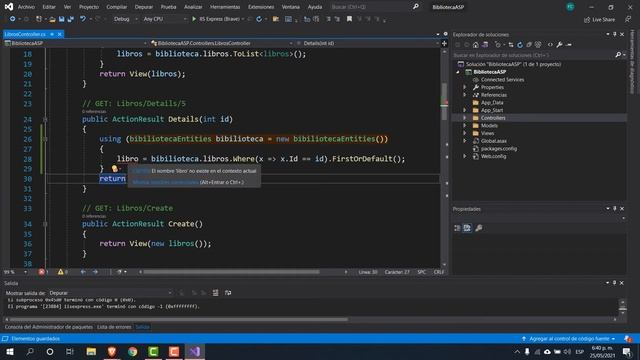This screenshot has height=360, width=640.
Task: Open the Archivo menu
Action: click(26, 7)
